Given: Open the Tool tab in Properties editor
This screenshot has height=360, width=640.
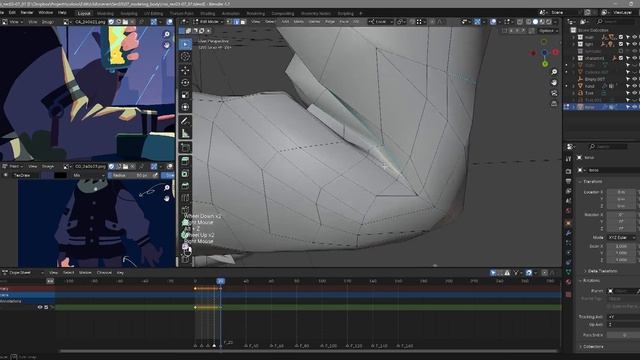Looking at the screenshot, I should (x=569, y=159).
